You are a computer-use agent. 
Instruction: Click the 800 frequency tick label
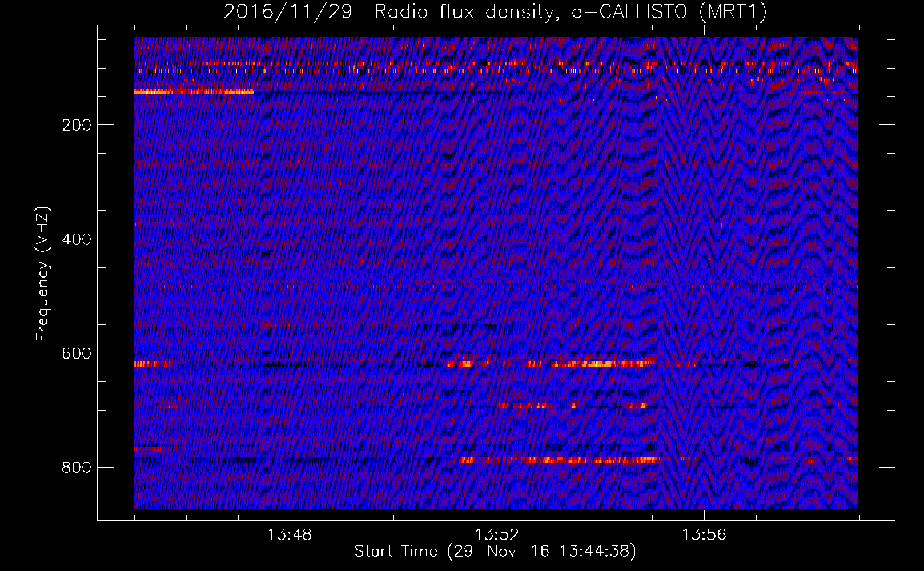tap(77, 468)
